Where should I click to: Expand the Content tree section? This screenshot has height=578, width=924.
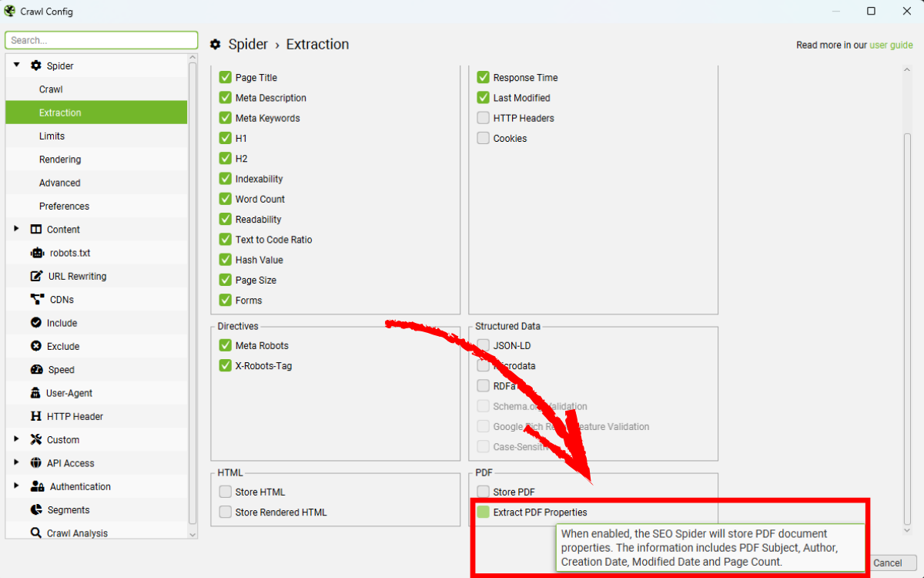point(17,229)
